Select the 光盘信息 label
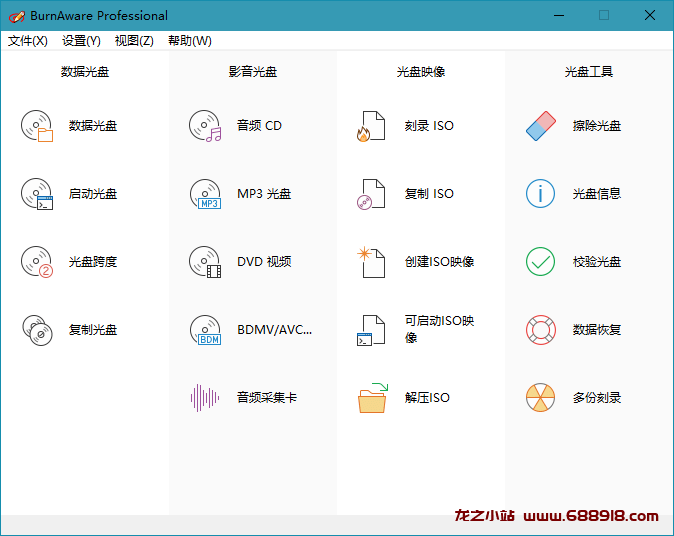The height and width of the screenshot is (536, 674). pyautogui.click(x=597, y=194)
